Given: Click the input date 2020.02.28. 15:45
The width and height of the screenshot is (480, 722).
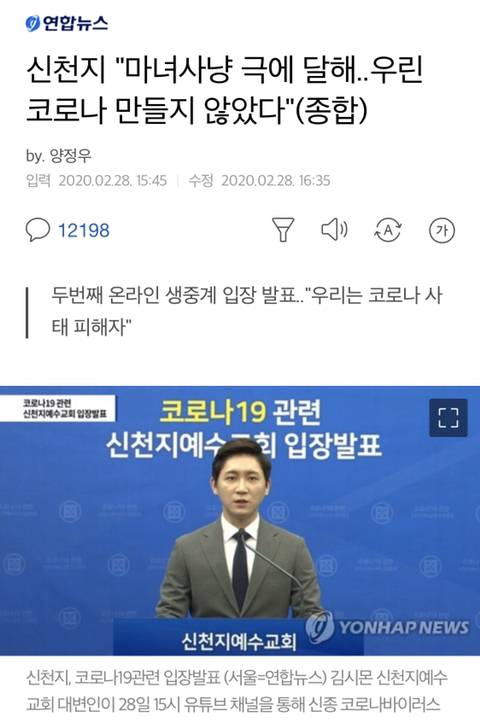Looking at the screenshot, I should 112,180.
